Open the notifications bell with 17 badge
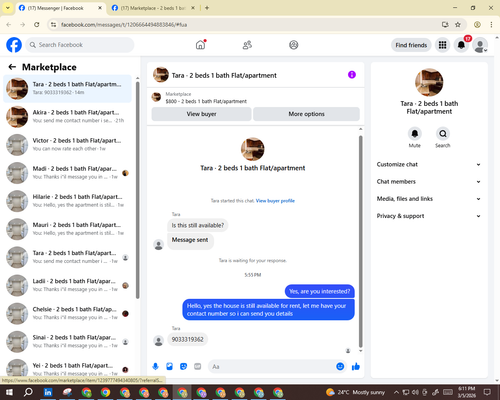The height and width of the screenshot is (400, 500). (x=461, y=45)
